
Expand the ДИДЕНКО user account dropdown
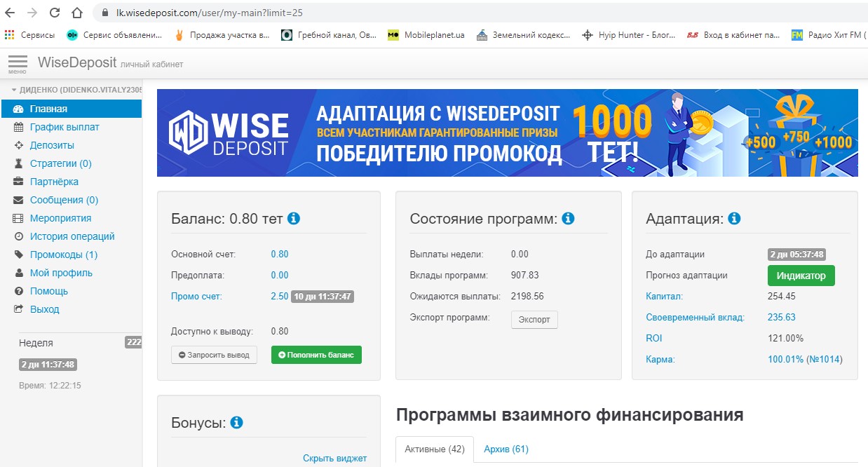click(x=76, y=90)
